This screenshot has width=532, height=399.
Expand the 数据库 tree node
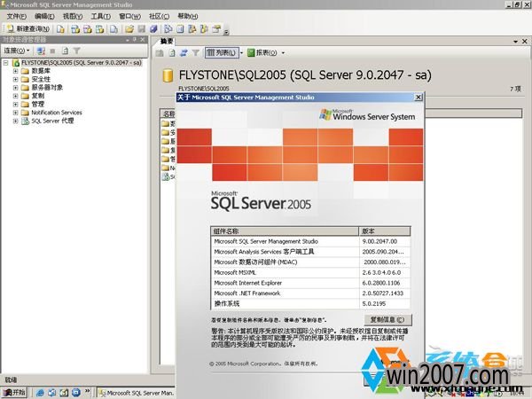(x=15, y=71)
